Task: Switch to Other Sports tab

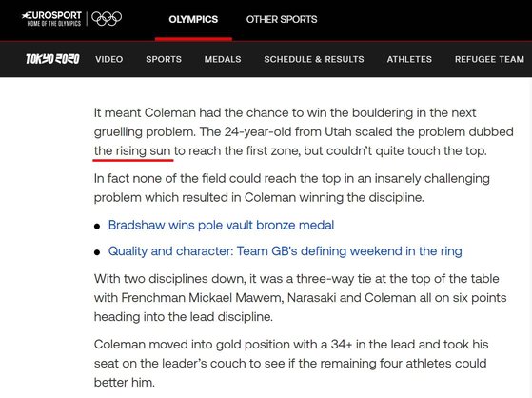Action: pos(282,19)
